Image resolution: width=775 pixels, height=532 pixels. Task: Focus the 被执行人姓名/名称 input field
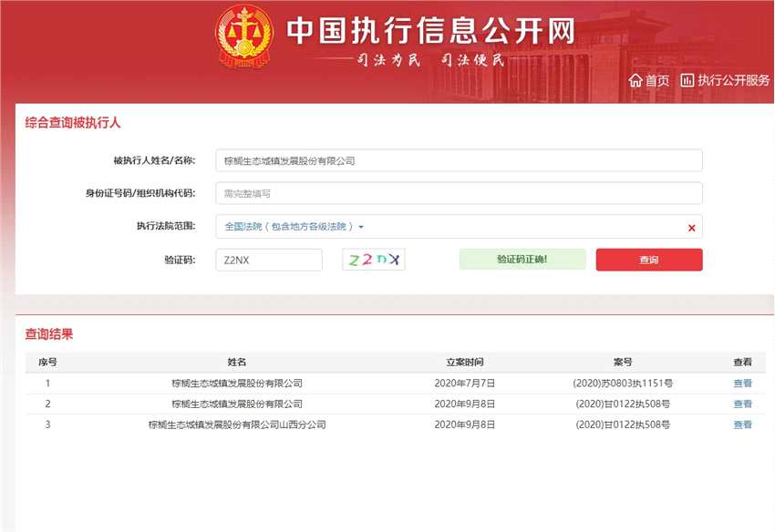tap(459, 160)
